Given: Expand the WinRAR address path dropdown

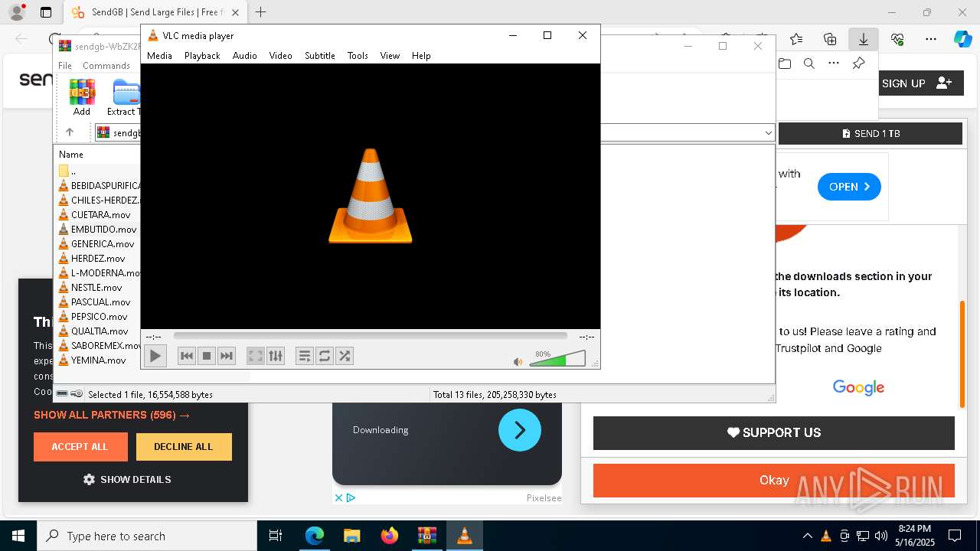Looking at the screenshot, I should click(x=768, y=133).
